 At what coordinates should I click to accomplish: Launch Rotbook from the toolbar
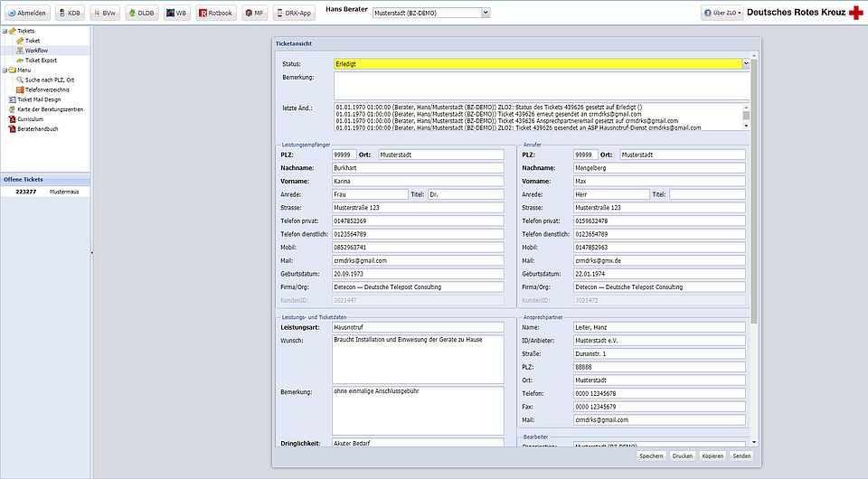(x=216, y=14)
